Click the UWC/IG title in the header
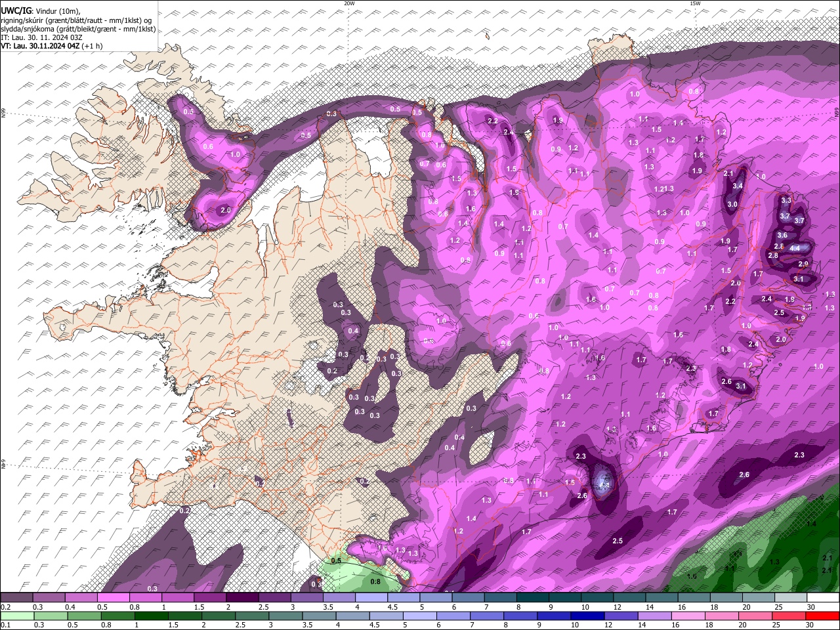Image resolution: width=840 pixels, height=630 pixels. tap(15, 11)
